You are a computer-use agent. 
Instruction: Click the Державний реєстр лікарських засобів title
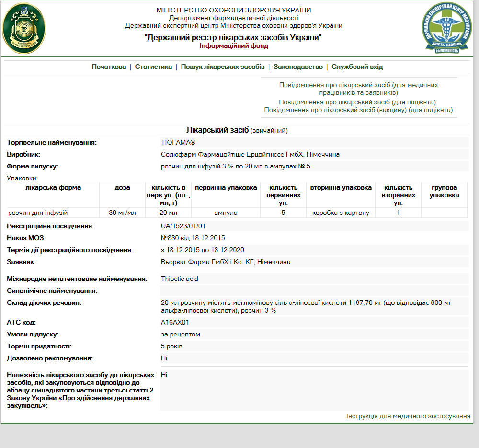click(x=233, y=38)
